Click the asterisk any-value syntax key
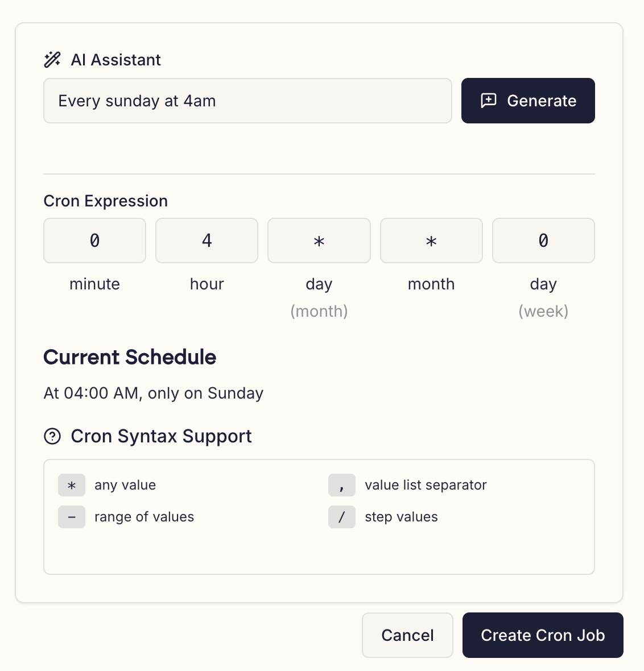 tap(72, 485)
